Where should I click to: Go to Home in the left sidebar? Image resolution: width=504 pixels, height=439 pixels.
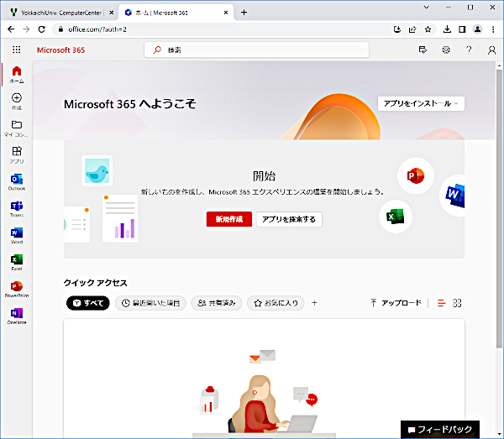[17, 75]
